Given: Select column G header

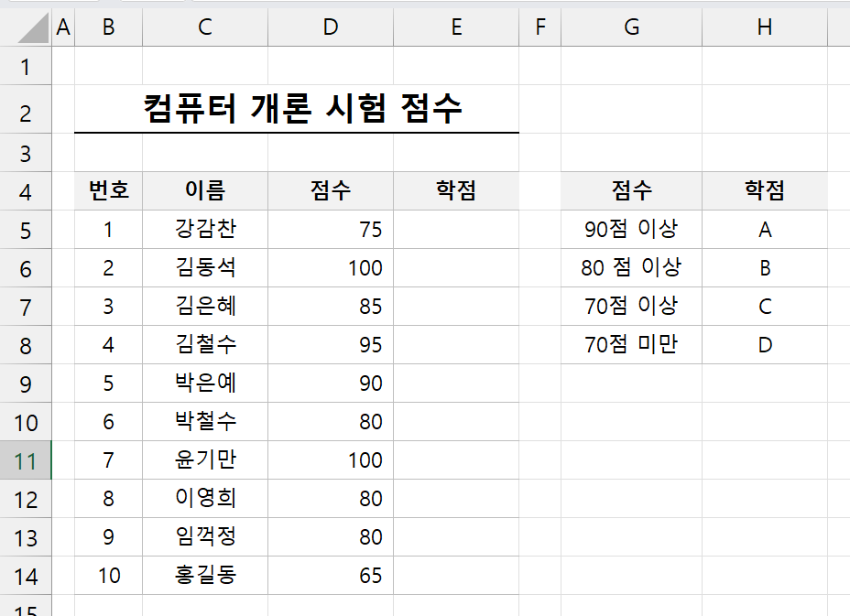Looking at the screenshot, I should coord(631,27).
